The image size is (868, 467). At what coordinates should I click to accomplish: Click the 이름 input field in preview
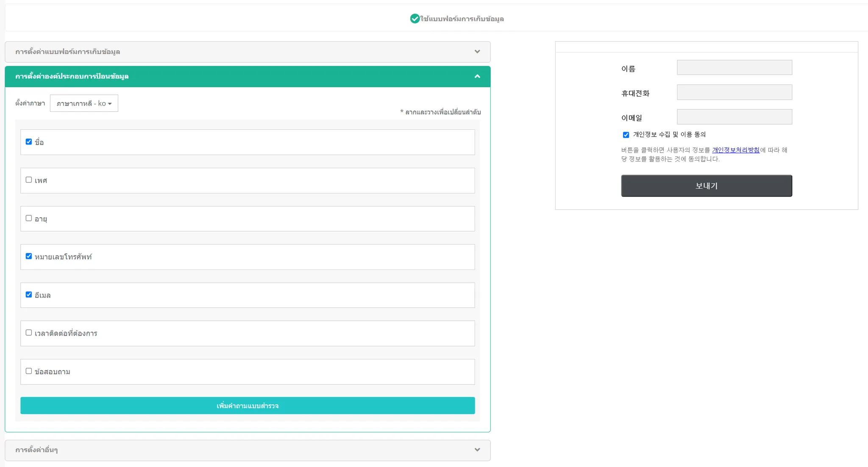tap(734, 68)
